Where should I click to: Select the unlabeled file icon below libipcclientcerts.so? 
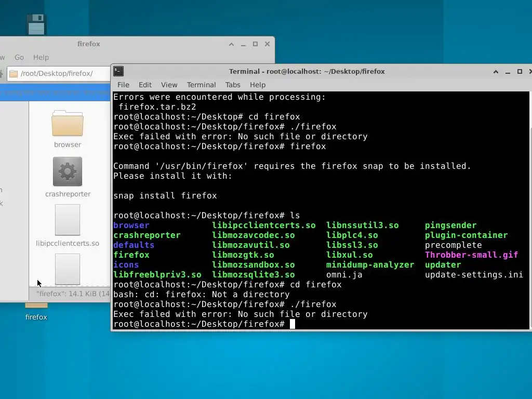(x=68, y=269)
